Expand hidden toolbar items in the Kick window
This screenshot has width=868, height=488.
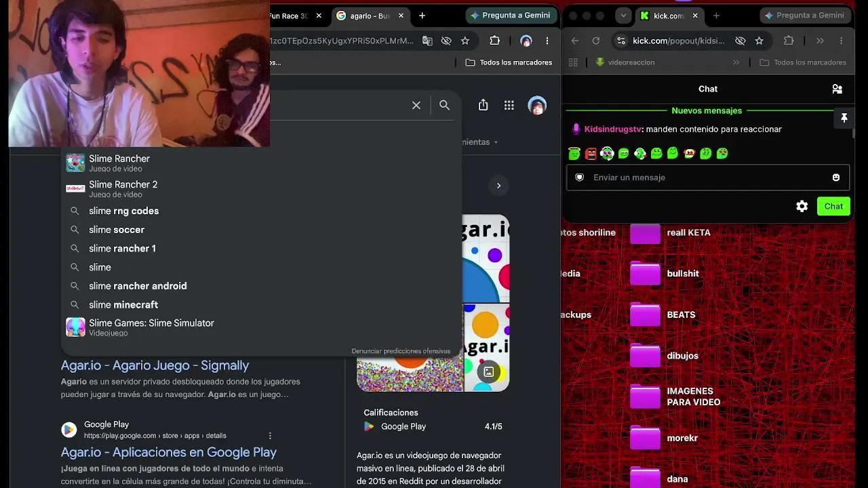820,41
